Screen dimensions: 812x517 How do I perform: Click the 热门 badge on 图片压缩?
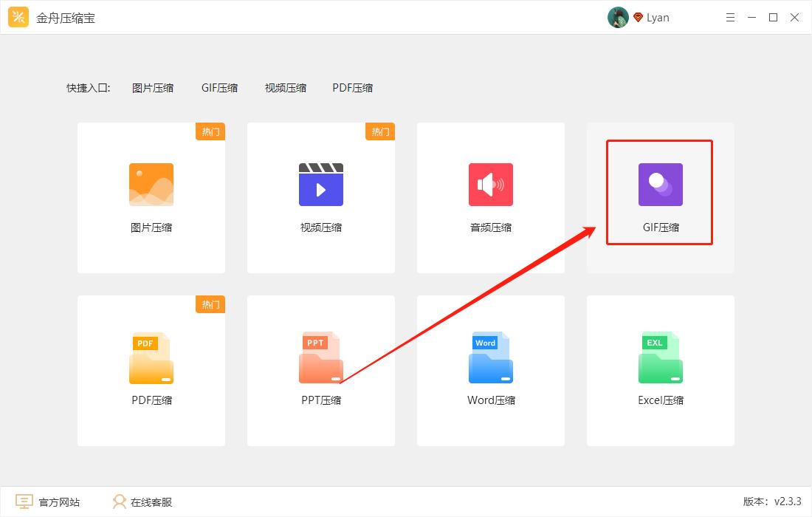(210, 131)
